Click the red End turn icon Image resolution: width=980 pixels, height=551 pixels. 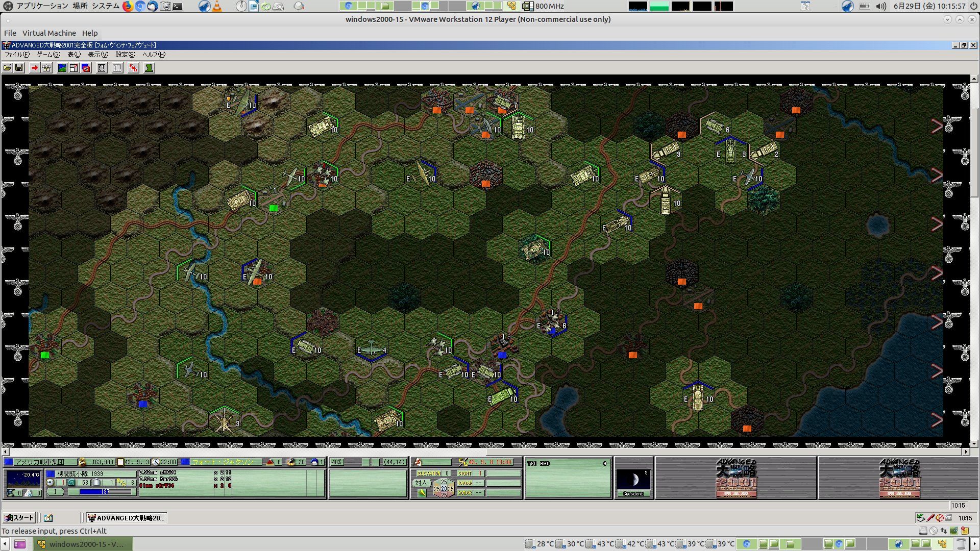[x=133, y=68]
